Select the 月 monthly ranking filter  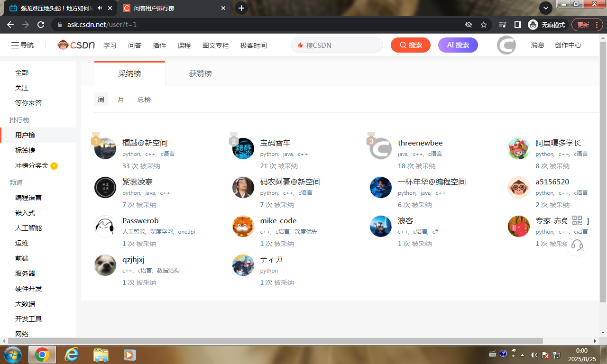[x=121, y=100]
